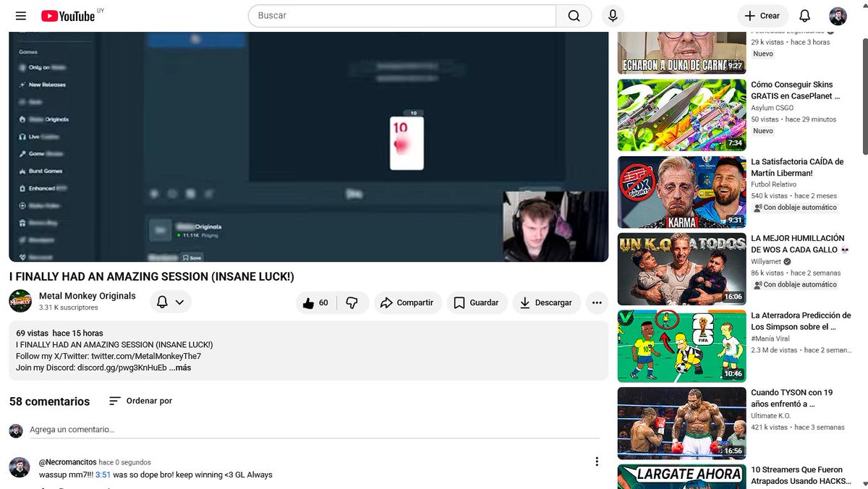Screen dimensions: 868x489
Task: Open LA MEJOR HUMILLACIÓN DE WOS title
Action: [799, 244]
